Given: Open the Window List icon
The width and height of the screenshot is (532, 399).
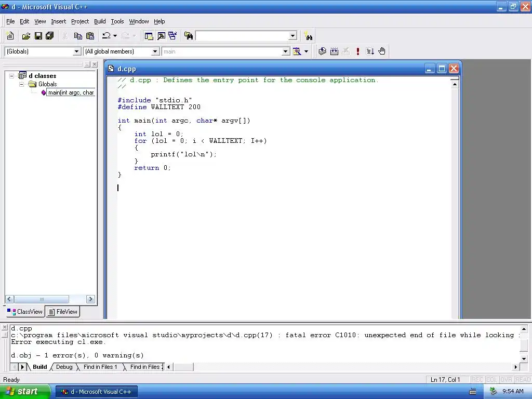Looking at the screenshot, I should coord(172,36).
